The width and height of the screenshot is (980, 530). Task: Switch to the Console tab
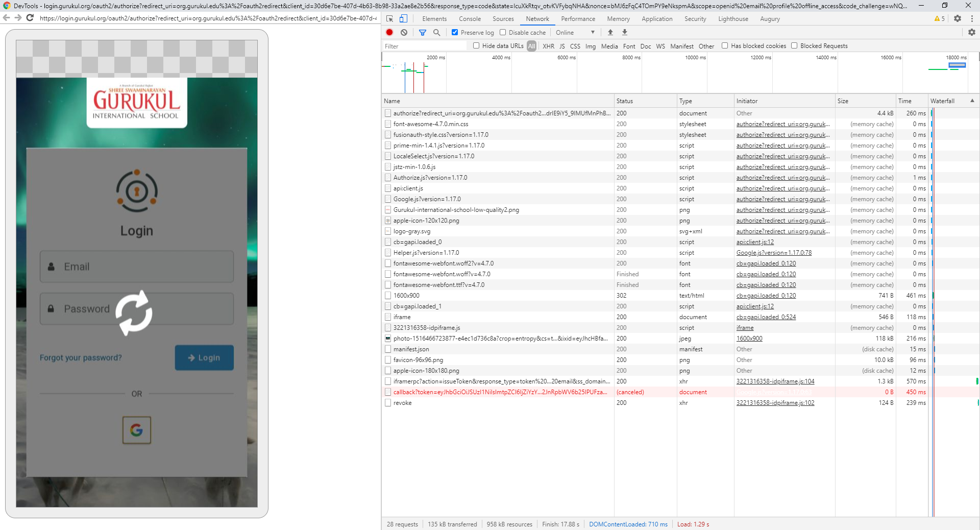(x=470, y=19)
